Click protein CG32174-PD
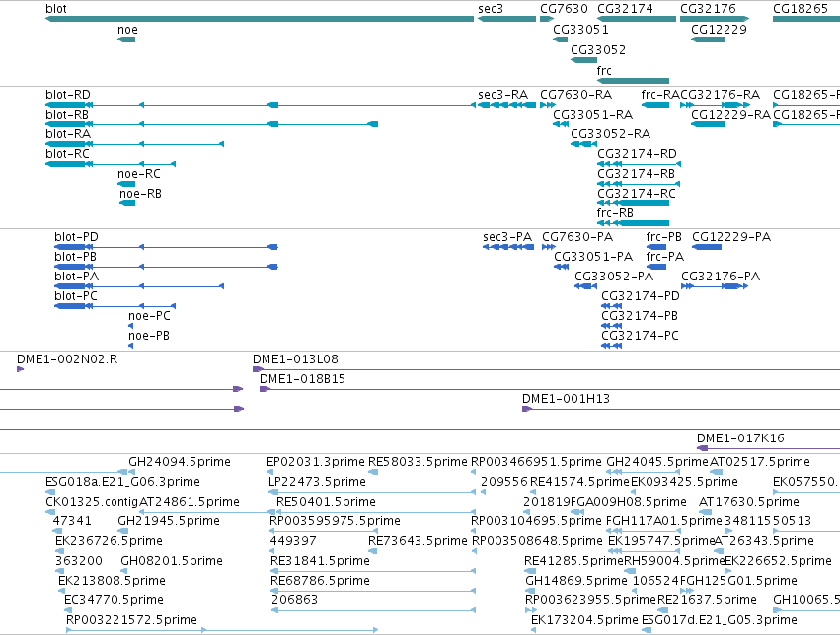 pyautogui.click(x=641, y=296)
